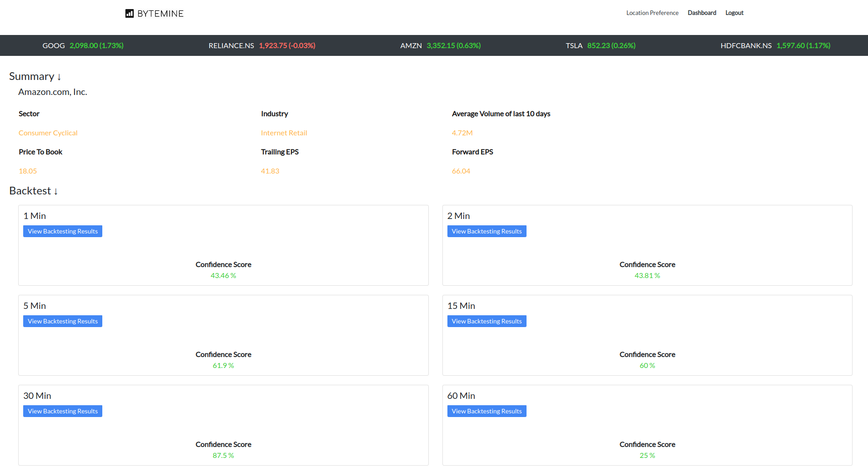Open Location Preference page
Viewport: 868px width, 472px height.
pyautogui.click(x=652, y=13)
